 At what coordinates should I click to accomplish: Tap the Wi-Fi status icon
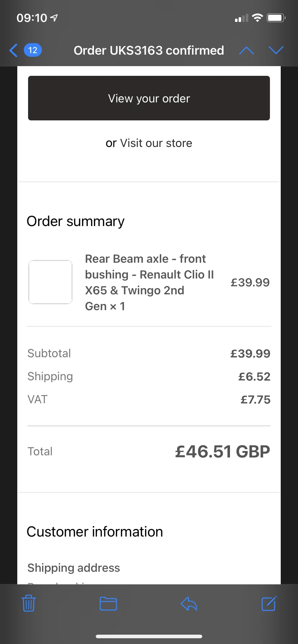point(257,18)
